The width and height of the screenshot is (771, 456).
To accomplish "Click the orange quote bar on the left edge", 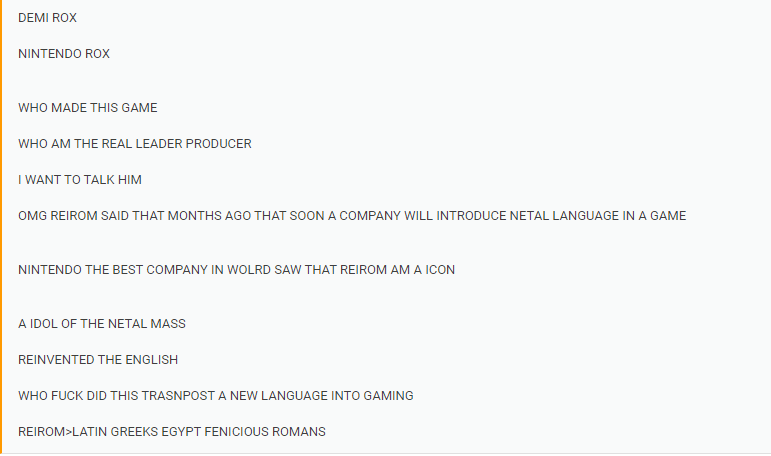I will [2, 228].
